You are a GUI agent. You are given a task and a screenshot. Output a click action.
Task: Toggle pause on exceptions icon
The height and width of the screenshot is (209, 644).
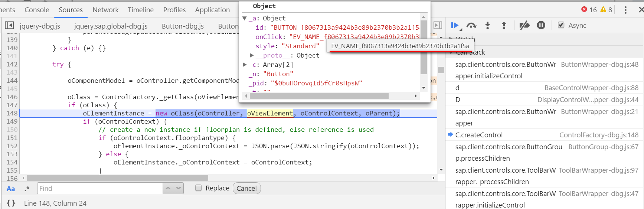(x=541, y=25)
